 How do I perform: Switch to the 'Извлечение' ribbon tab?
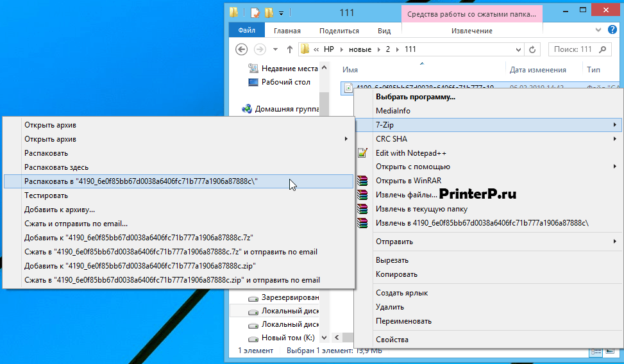pos(471,31)
